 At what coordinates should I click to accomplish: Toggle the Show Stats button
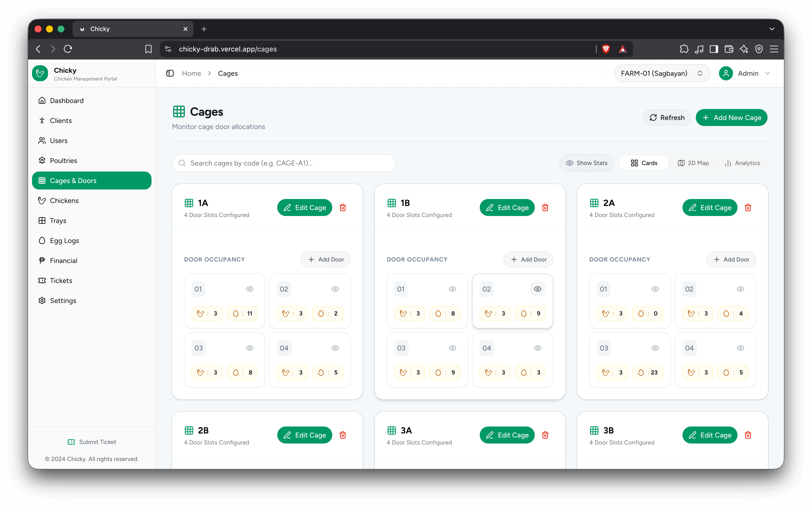coord(586,163)
